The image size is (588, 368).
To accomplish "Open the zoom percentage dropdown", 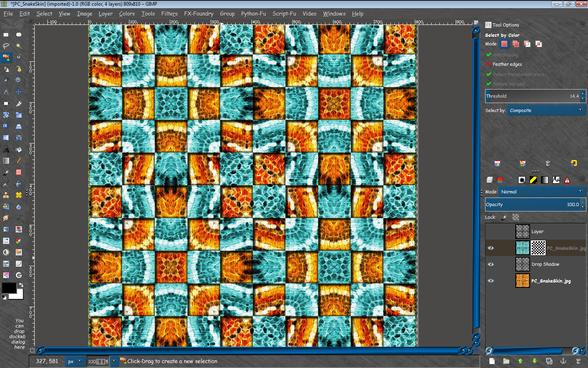I will tap(114, 361).
